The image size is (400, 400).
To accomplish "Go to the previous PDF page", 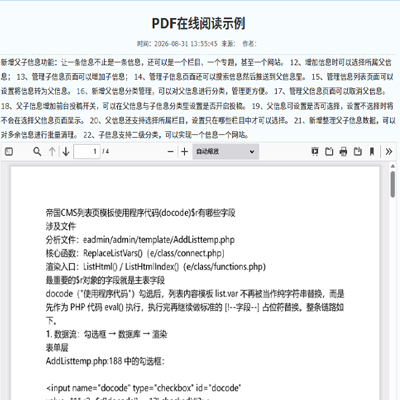I will (52, 152).
